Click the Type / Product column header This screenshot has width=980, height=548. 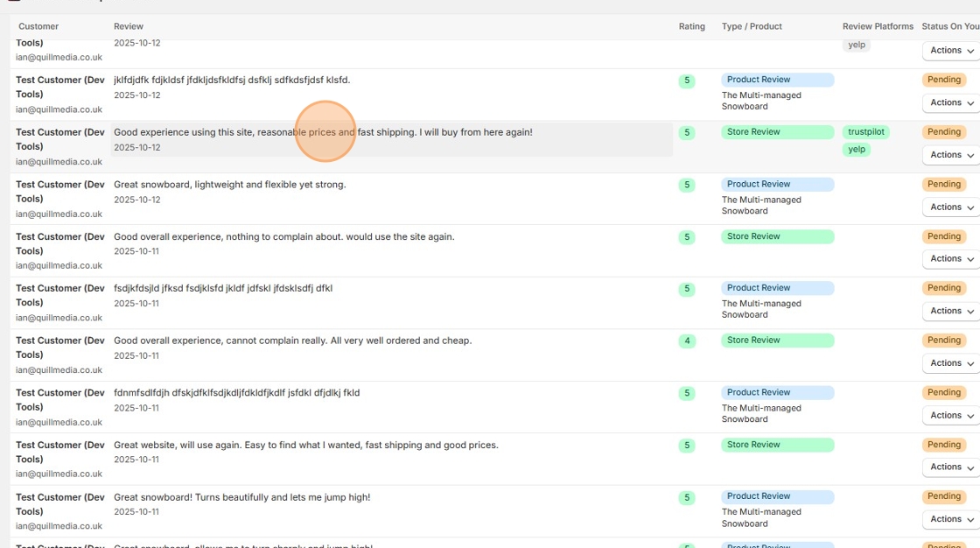(752, 26)
